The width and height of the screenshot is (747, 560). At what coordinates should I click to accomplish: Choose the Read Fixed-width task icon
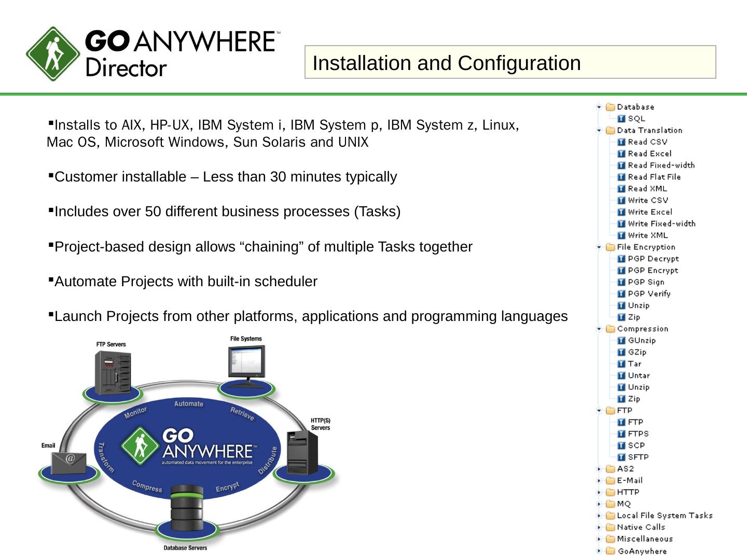click(621, 165)
